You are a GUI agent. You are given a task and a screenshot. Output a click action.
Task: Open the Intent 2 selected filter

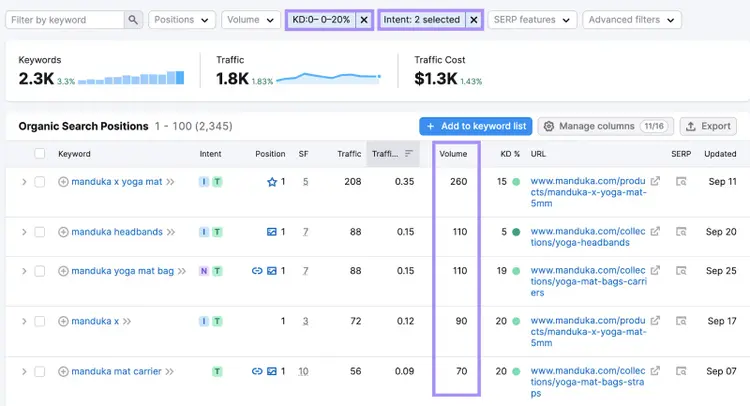pos(422,20)
